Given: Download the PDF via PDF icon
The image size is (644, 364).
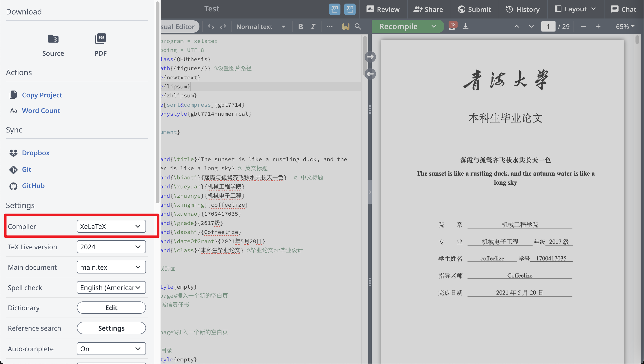Looking at the screenshot, I should click(101, 39).
